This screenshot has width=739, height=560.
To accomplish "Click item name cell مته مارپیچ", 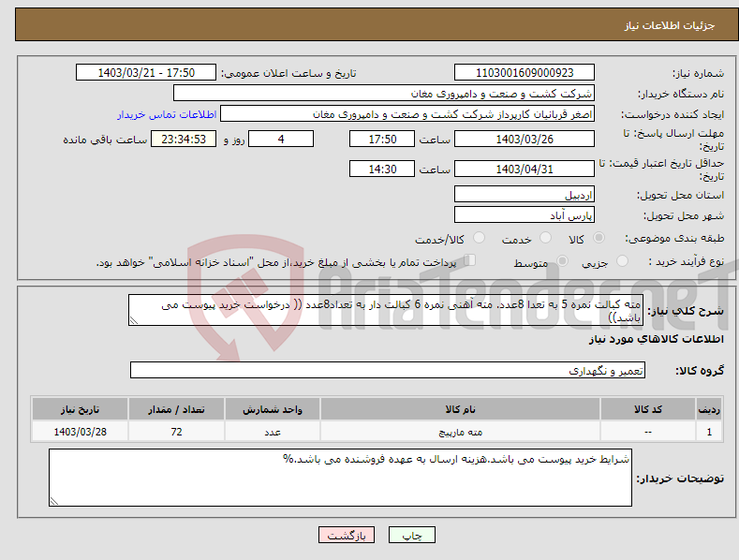I will (460, 432).
